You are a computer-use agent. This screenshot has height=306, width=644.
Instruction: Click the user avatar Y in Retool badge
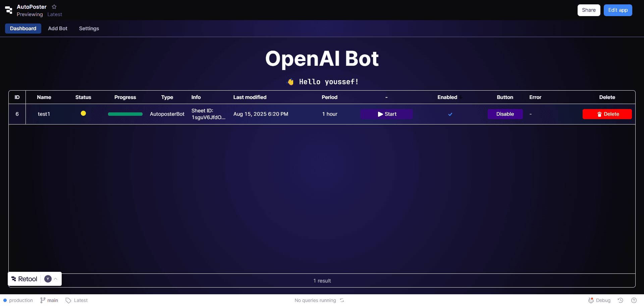[x=48, y=279]
